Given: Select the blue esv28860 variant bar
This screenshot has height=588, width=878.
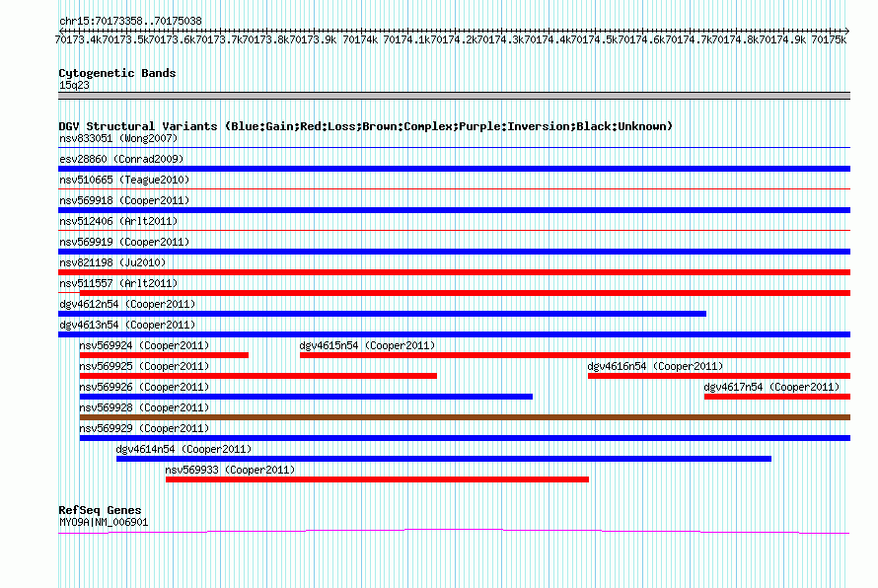Looking at the screenshot, I should coord(454,169).
